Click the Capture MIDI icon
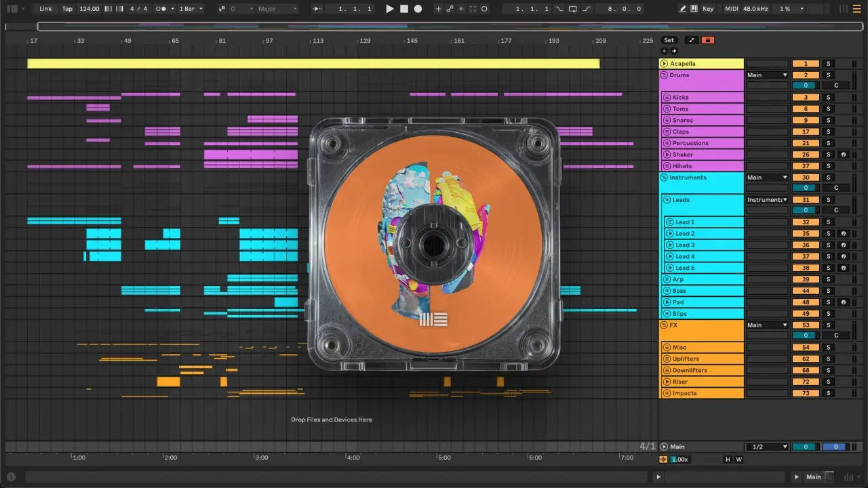Screen dimensions: 868x488 coord(473,9)
